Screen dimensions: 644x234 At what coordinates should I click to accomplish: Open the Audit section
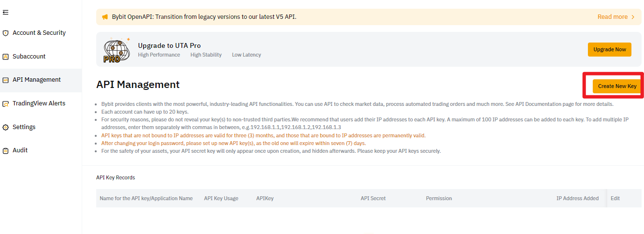pyautogui.click(x=20, y=150)
